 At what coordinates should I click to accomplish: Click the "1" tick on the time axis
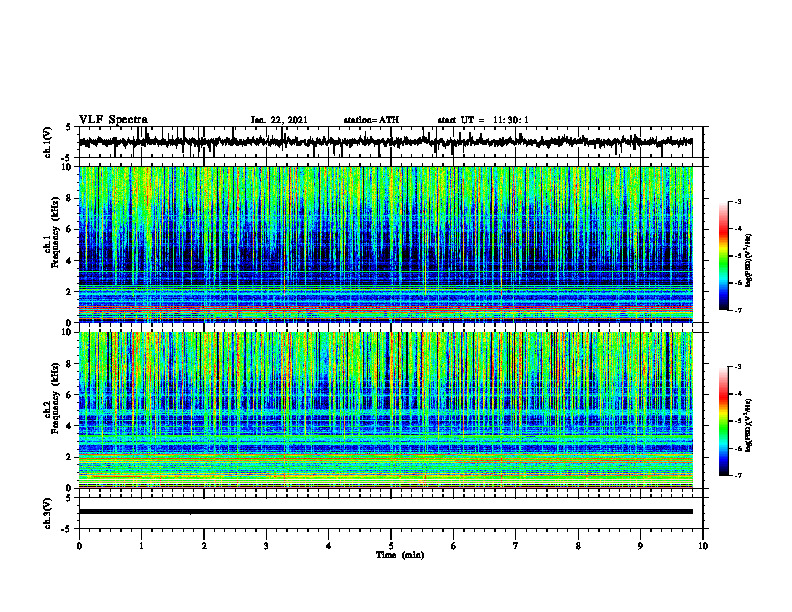(x=141, y=546)
